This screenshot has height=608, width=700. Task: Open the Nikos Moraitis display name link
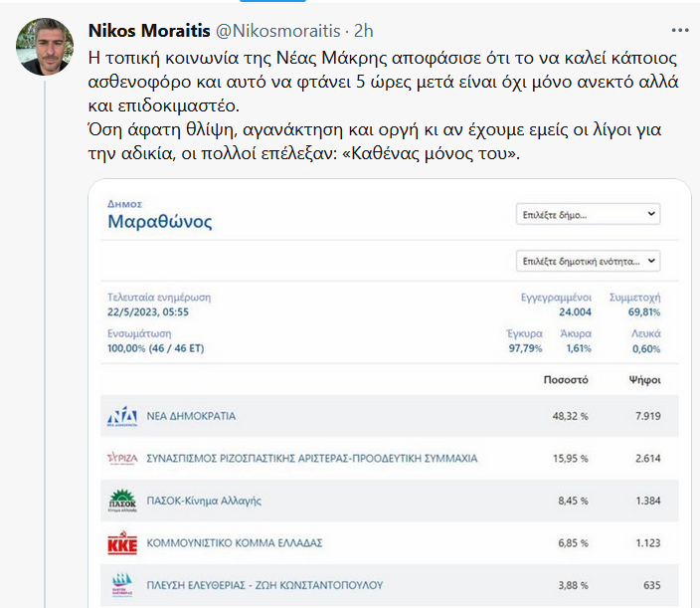tap(149, 31)
